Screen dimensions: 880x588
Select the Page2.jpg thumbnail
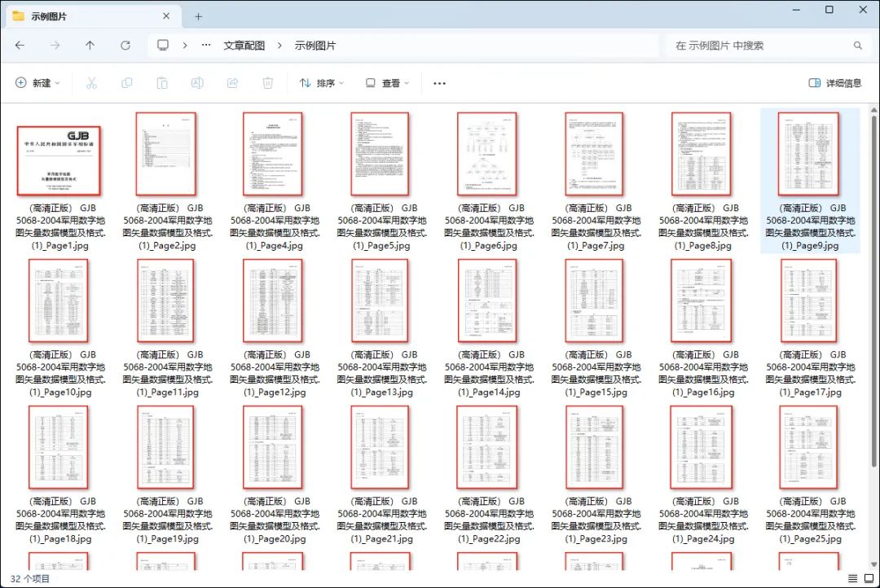click(x=166, y=154)
